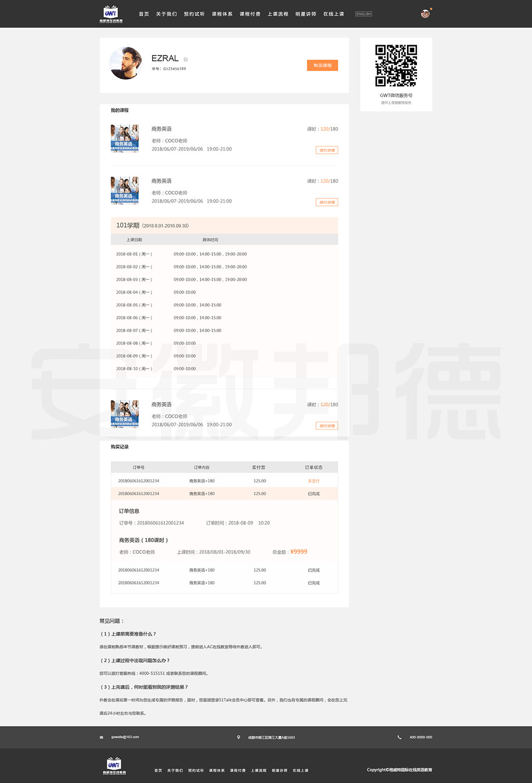Open 预约试听 in the top navigation
This screenshot has width=532, height=783.
tap(194, 14)
